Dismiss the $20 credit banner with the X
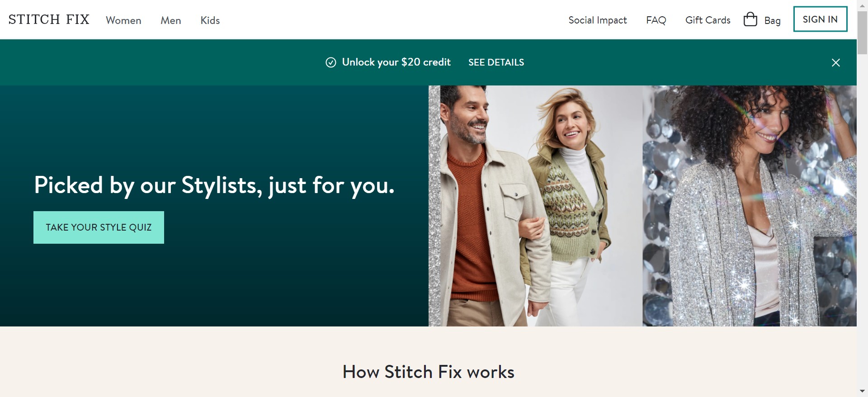This screenshot has height=397, width=868. (835, 62)
